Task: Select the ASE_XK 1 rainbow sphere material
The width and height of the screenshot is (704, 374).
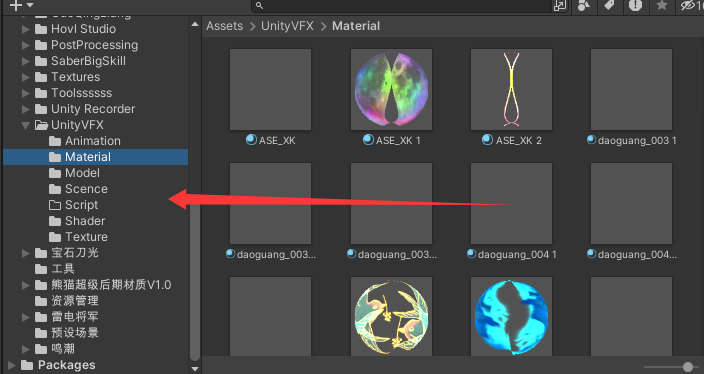Action: (391, 89)
